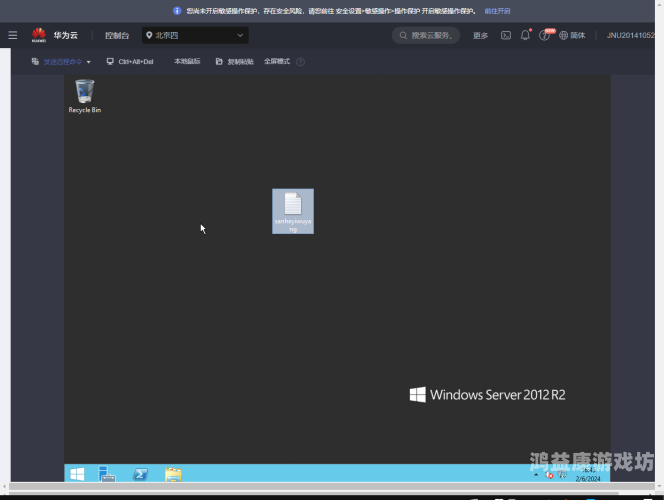Select the sanheyiwuyang file on desktop
Image resolution: width=664 pixels, height=500 pixels.
tap(293, 211)
